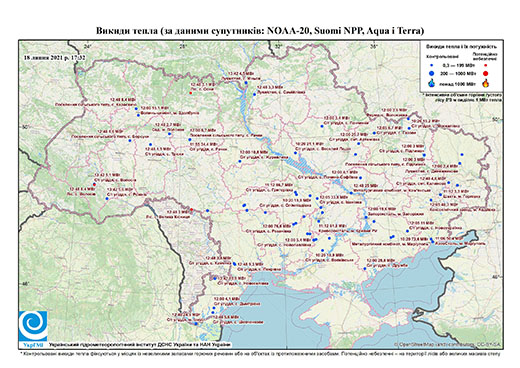520x368 pixels.
Task: Click the 36° longitude label on top
Action: click(374, 46)
